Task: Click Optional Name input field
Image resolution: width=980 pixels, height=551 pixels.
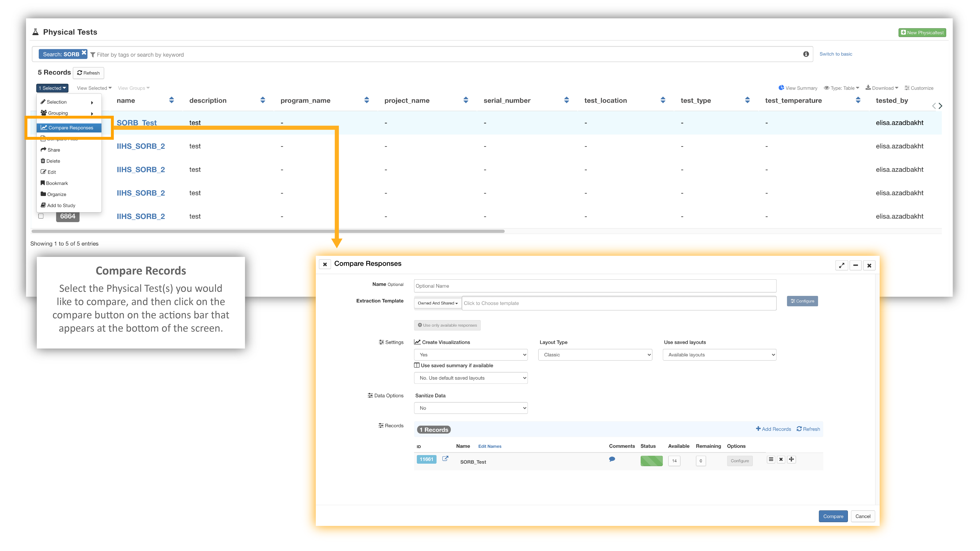Action: point(595,286)
